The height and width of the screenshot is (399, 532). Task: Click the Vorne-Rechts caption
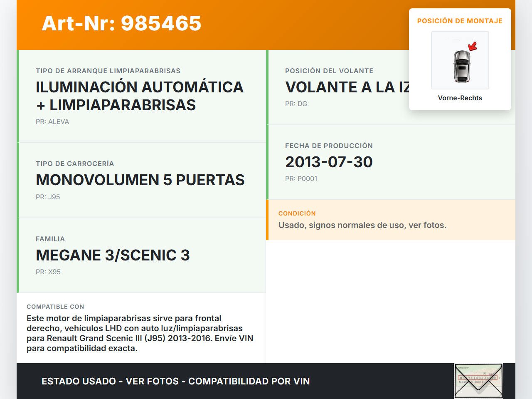coord(460,98)
